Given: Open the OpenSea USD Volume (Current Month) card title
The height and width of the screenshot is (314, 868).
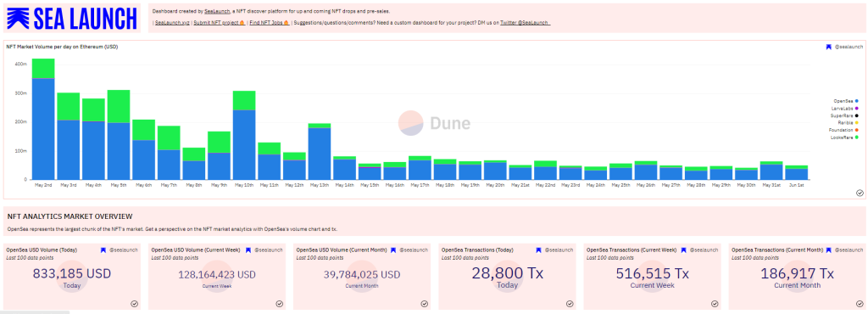Looking at the screenshot, I should (x=342, y=250).
